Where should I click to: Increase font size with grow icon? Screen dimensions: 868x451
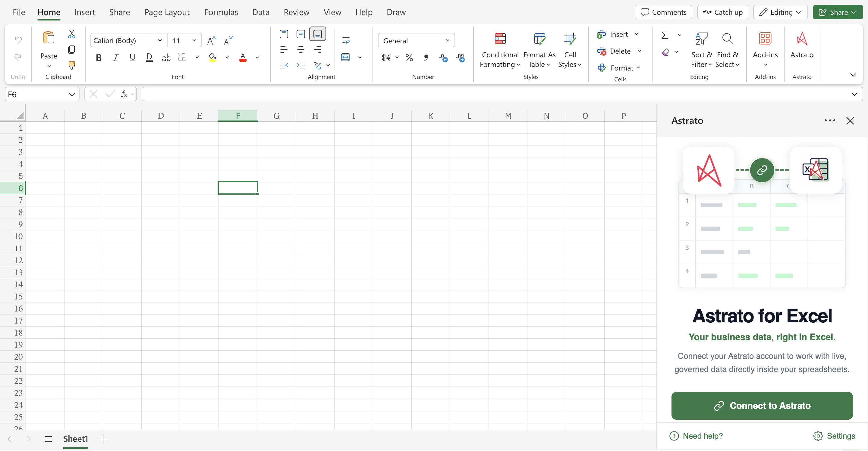point(211,41)
